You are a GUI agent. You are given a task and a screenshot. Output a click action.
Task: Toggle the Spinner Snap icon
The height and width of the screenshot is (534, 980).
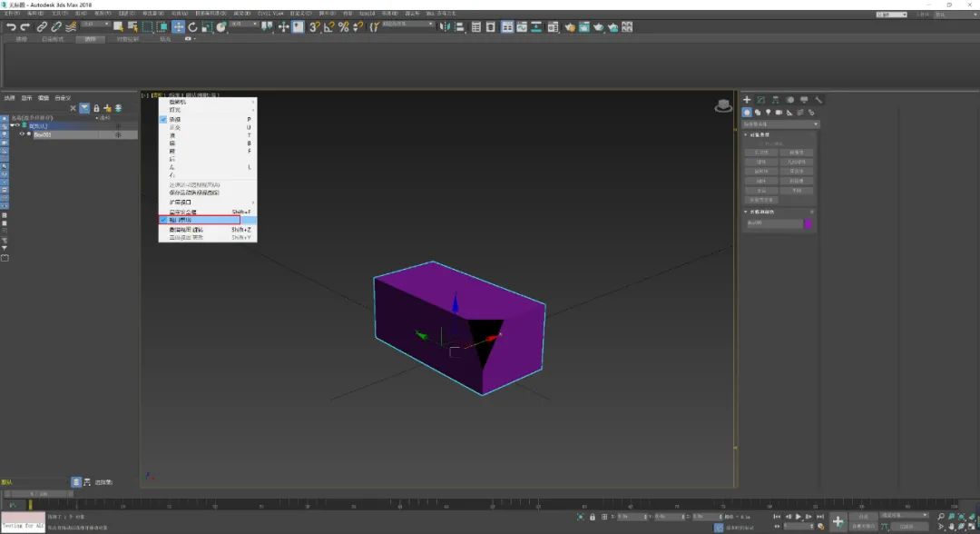coord(358,27)
